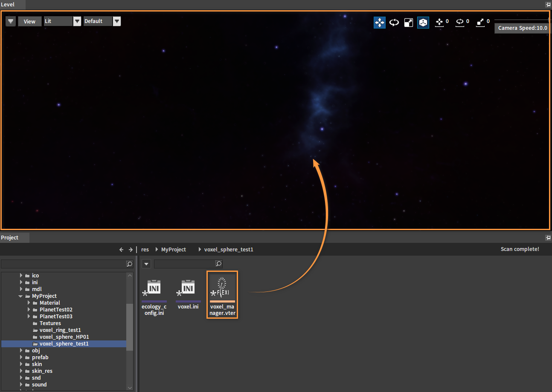Select the ecology_config.ini file
The height and width of the screenshot is (392, 552).
(x=154, y=298)
